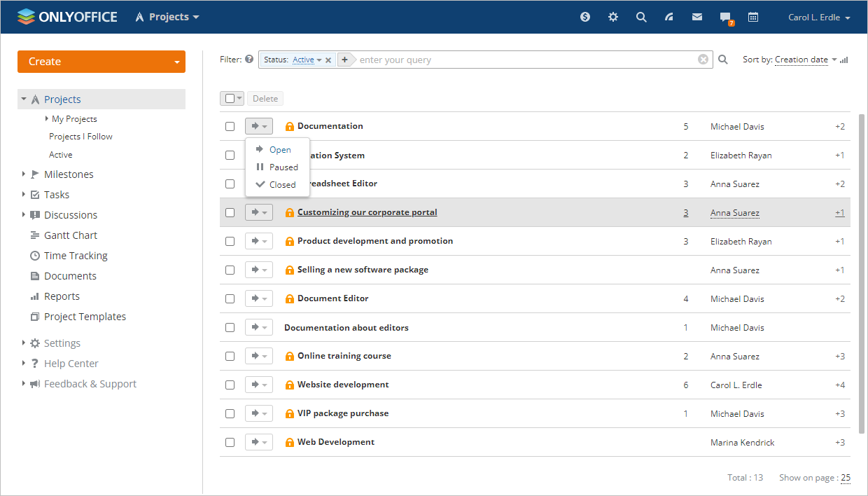Click the Feed icon in the top bar

pos(668,16)
